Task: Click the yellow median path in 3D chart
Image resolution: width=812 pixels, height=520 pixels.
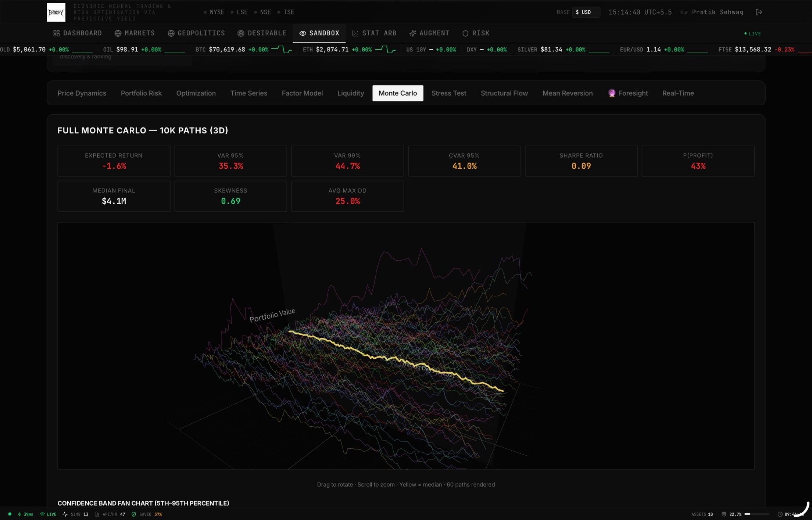Action: click(x=386, y=358)
